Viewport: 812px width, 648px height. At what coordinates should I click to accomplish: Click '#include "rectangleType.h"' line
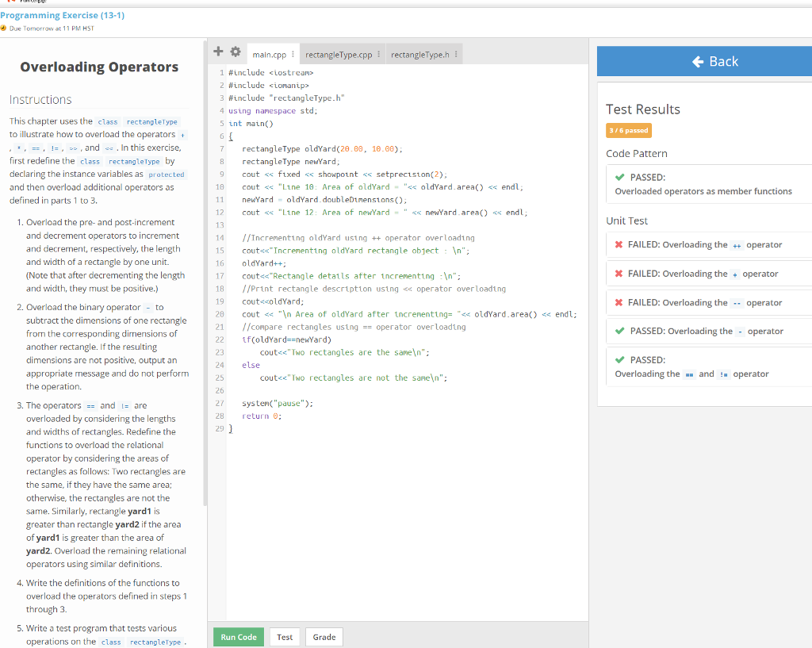(286, 98)
